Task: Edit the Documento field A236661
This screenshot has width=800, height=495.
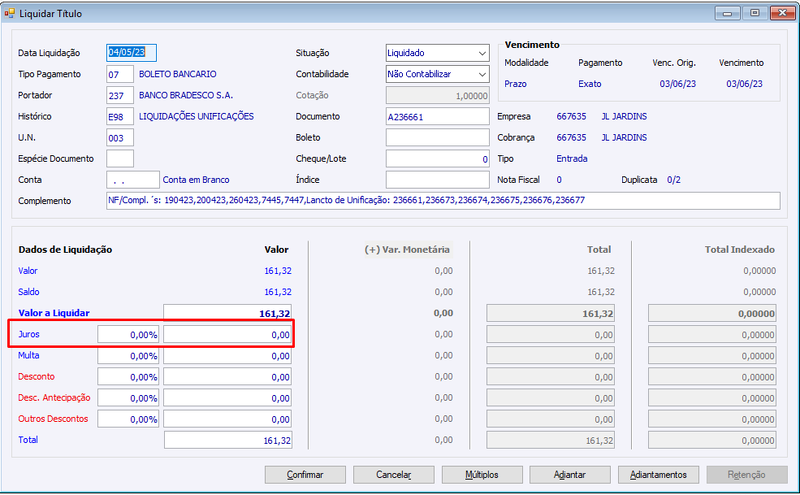Action: coord(437,117)
